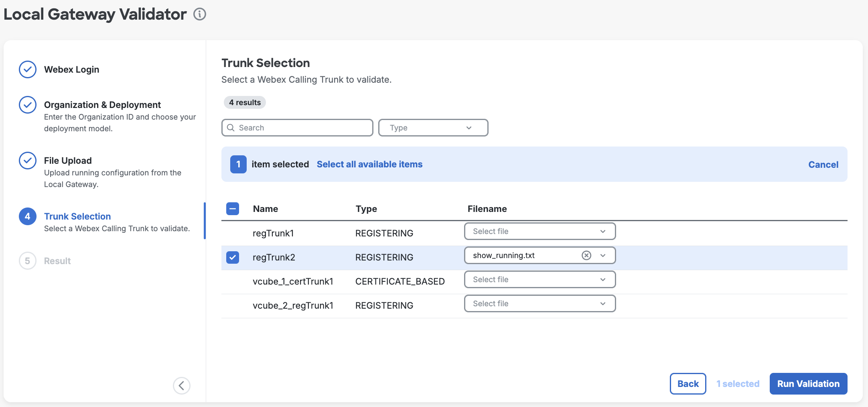Click the Organization & Deployment checkmark icon
The image size is (868, 407).
[28, 105]
